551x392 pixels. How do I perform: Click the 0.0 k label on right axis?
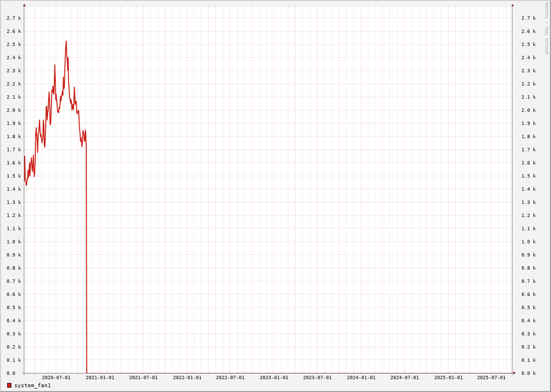point(529,373)
